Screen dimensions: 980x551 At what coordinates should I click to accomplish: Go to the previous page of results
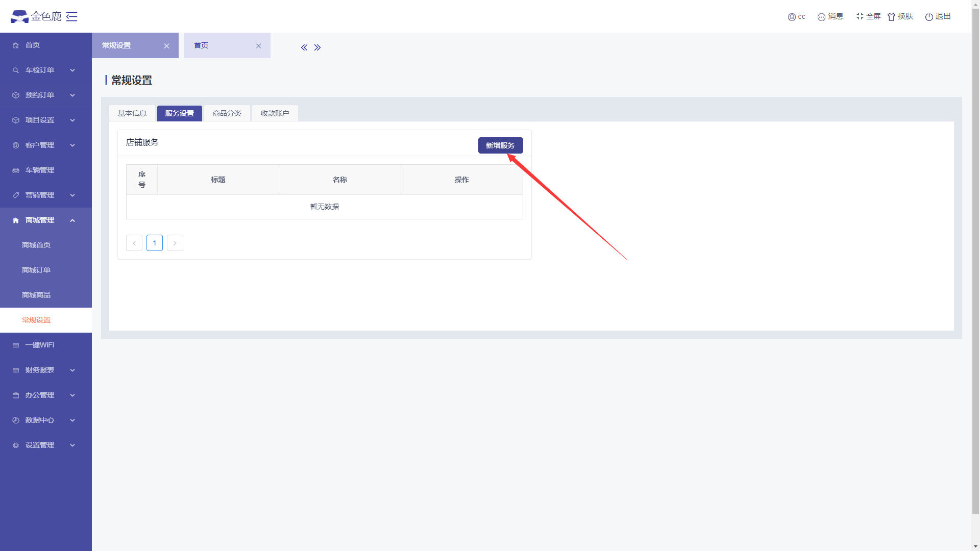(x=134, y=243)
